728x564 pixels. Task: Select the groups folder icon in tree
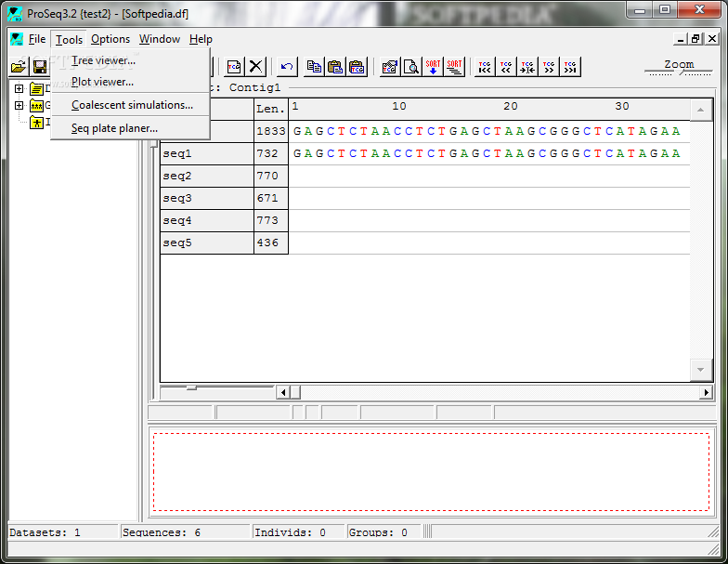coord(37,106)
